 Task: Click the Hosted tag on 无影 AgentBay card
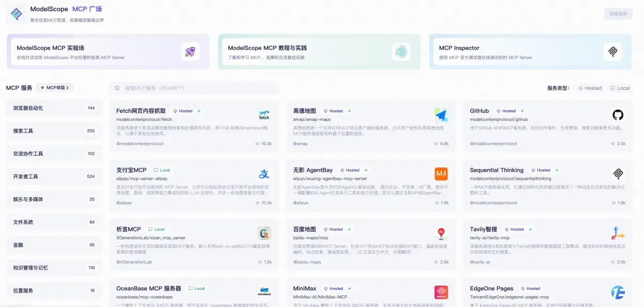pos(350,170)
